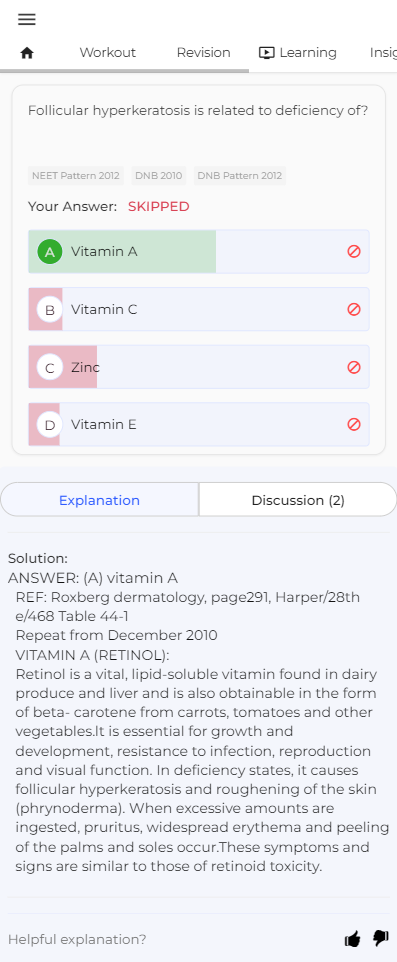Strike out the Vitamin E option
Viewport: 397px width, 962px height.
[354, 425]
